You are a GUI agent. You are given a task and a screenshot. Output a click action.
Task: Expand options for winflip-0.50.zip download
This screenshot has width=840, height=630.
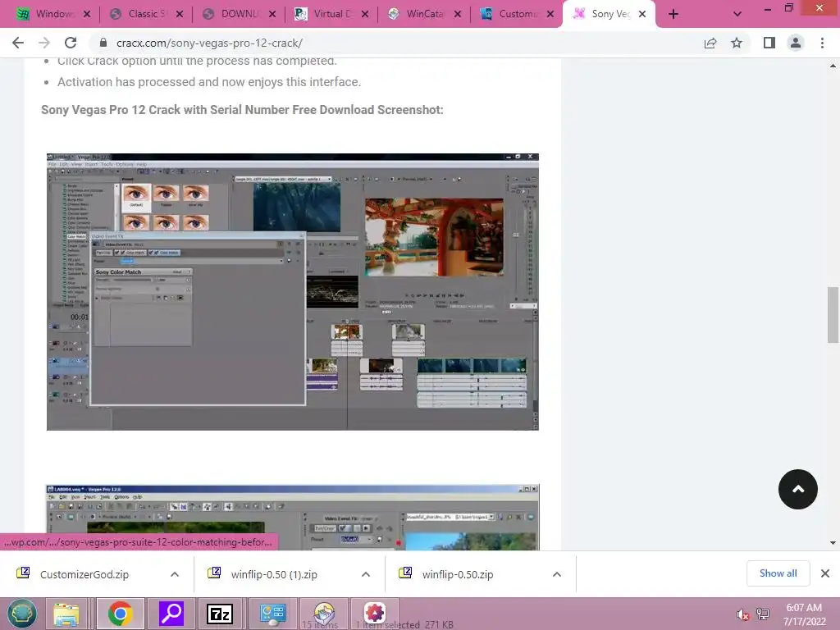coord(557,574)
